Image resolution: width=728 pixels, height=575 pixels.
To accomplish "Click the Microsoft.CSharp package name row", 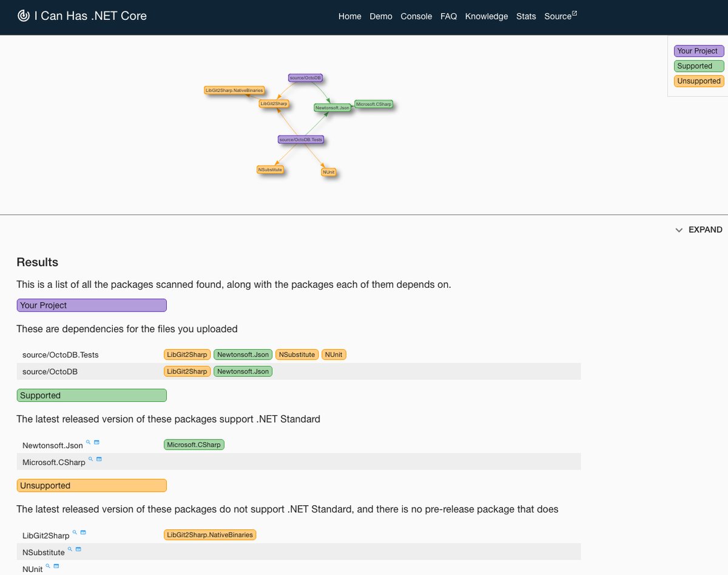I will click(54, 463).
